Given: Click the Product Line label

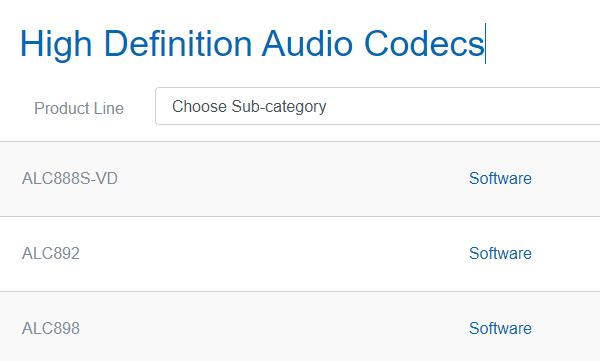Looking at the screenshot, I should click(x=79, y=108).
